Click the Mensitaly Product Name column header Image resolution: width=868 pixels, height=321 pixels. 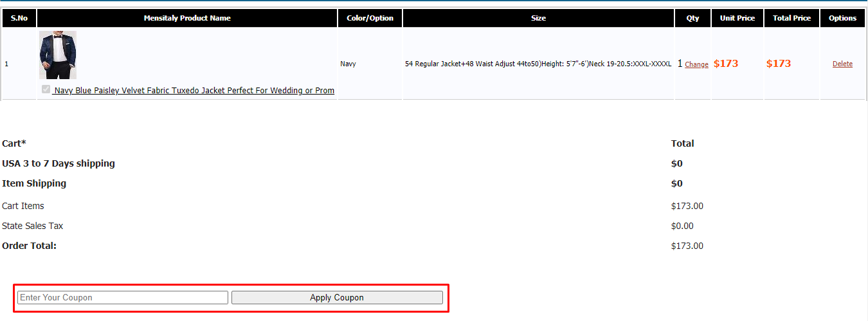[187, 18]
